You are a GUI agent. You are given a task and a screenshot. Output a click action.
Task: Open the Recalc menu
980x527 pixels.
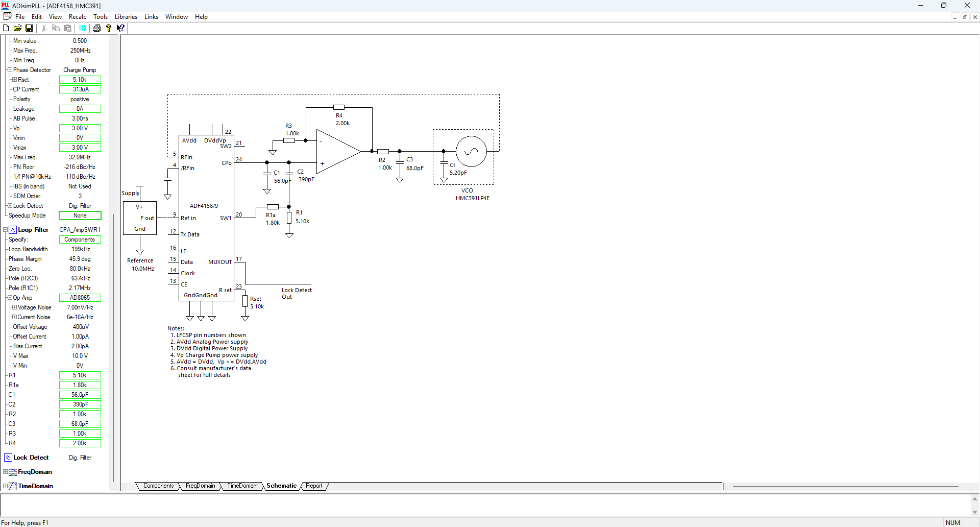point(78,17)
